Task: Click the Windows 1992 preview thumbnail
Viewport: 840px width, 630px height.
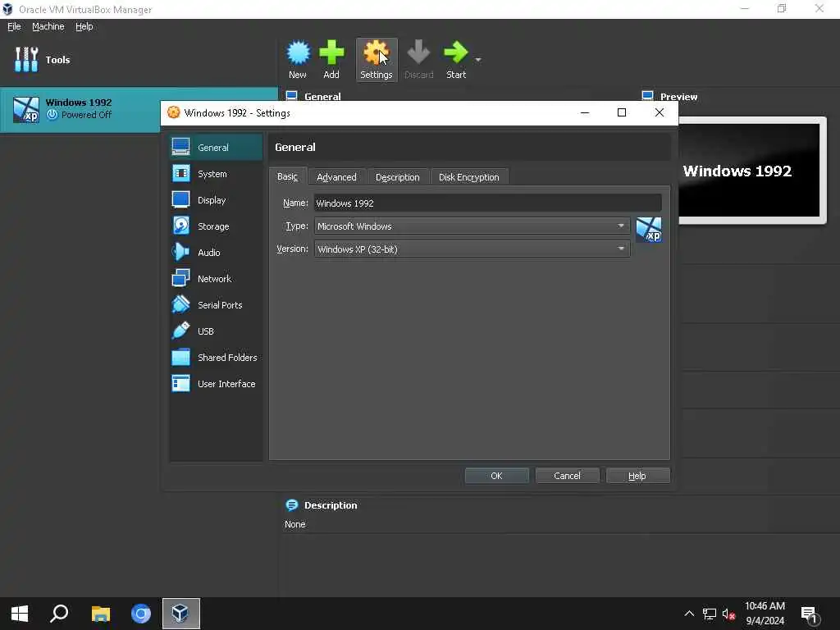Action: [x=749, y=171]
